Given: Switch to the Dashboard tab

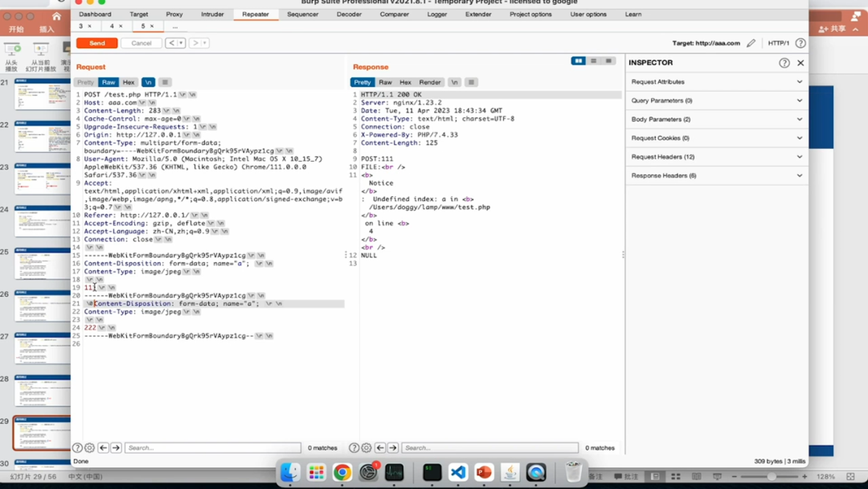Looking at the screenshot, I should [x=95, y=14].
